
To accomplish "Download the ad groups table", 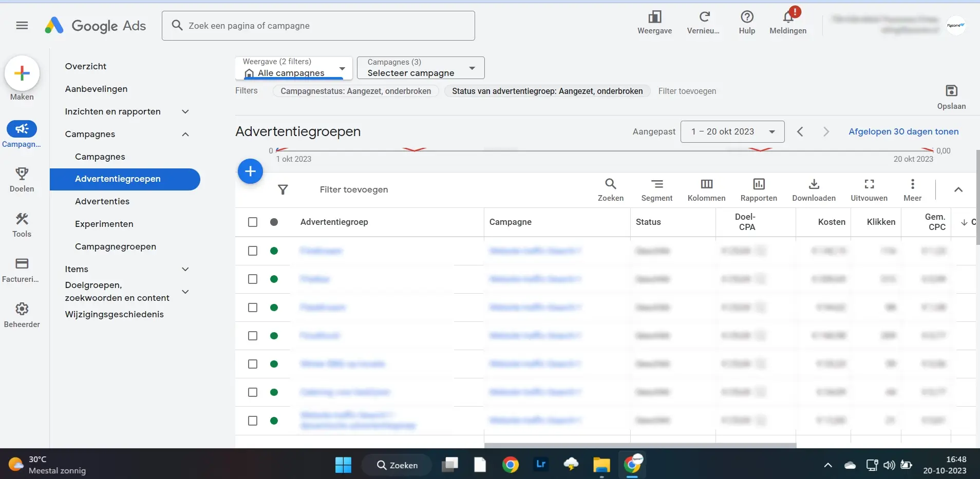I will [814, 185].
